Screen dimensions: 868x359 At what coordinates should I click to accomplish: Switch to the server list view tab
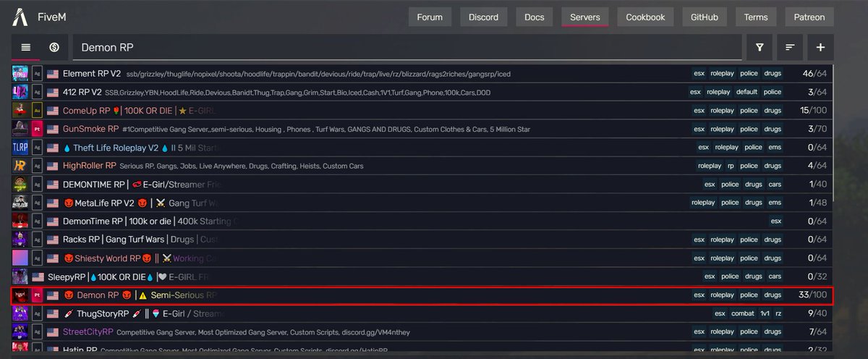coord(26,47)
